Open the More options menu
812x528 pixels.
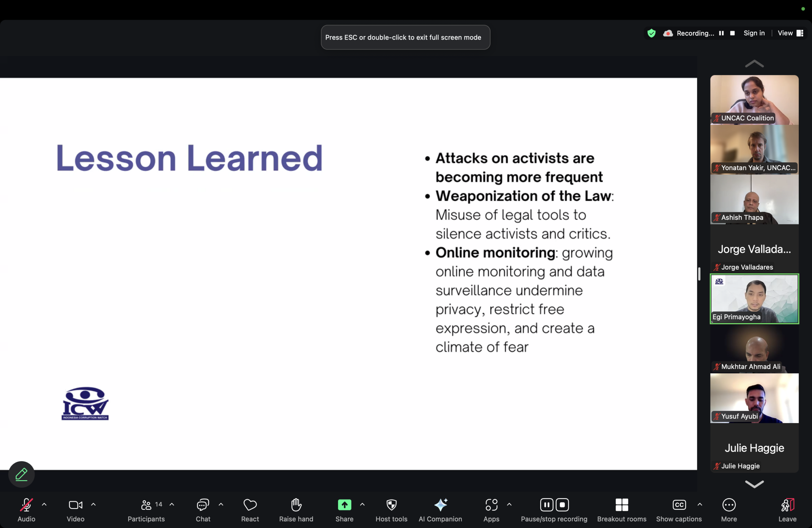click(729, 505)
